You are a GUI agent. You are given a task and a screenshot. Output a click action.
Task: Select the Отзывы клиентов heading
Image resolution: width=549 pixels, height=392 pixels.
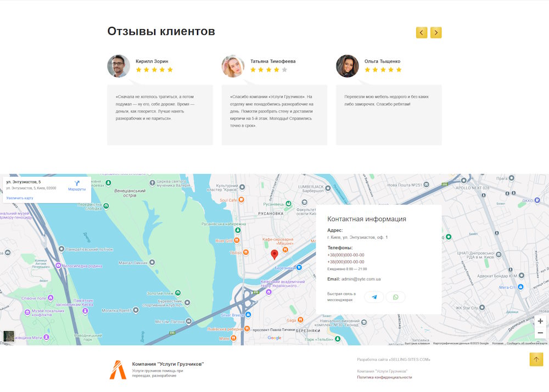pos(161,31)
